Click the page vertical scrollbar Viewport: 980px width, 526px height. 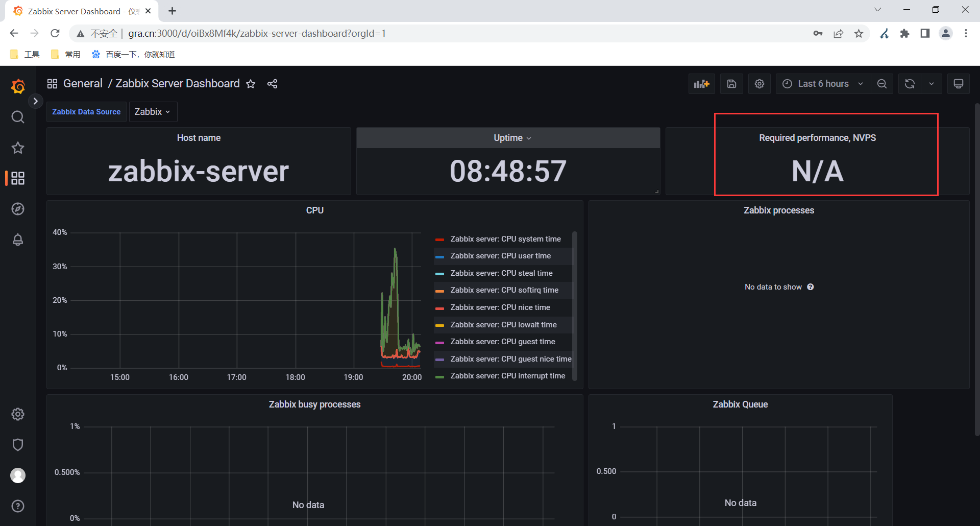point(977,269)
